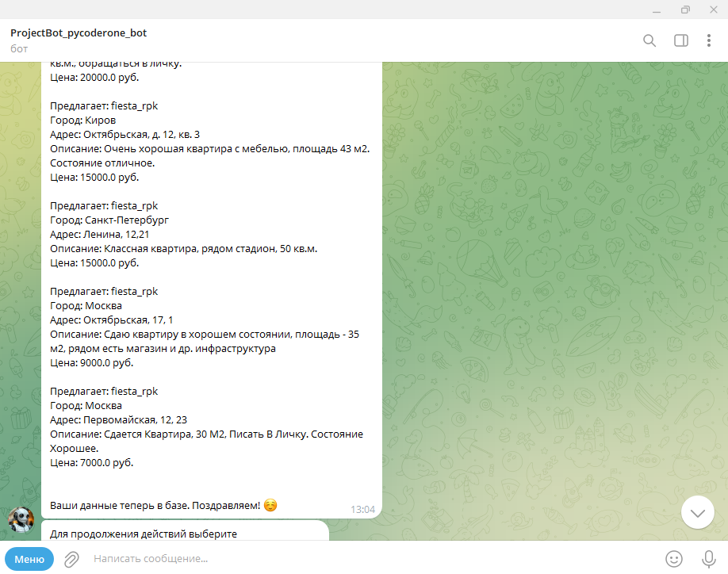This screenshot has height=574, width=728.
Task: Open the blue Меню bot commands button
Action: tap(29, 559)
